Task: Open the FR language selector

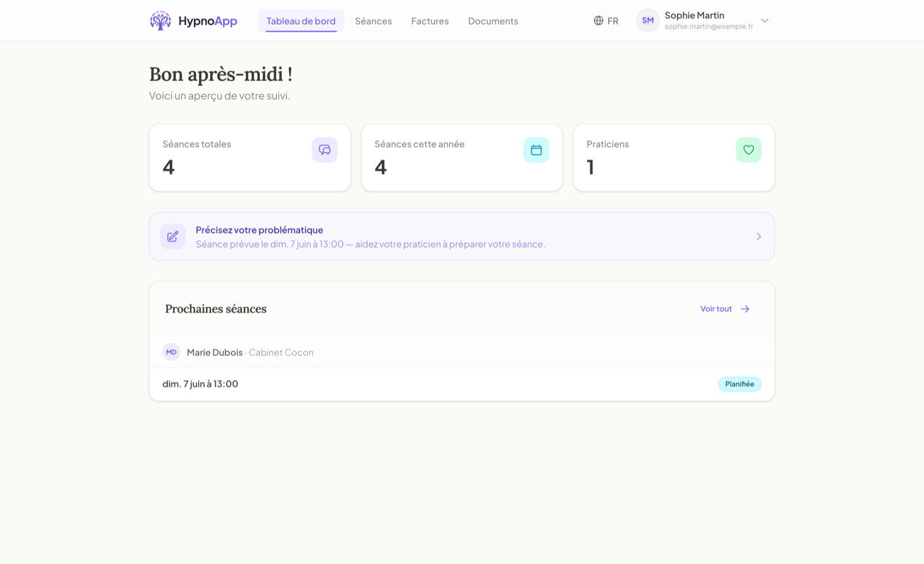Action: [x=606, y=21]
